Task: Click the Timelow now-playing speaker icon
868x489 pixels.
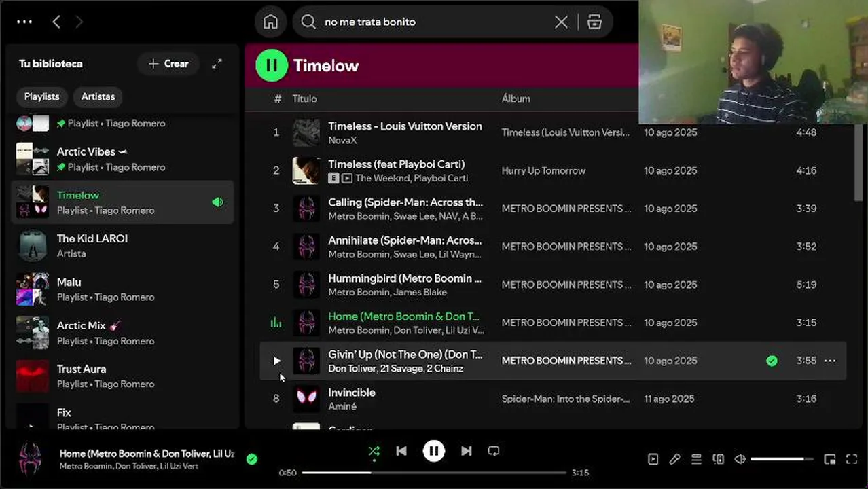Action: pyautogui.click(x=217, y=202)
